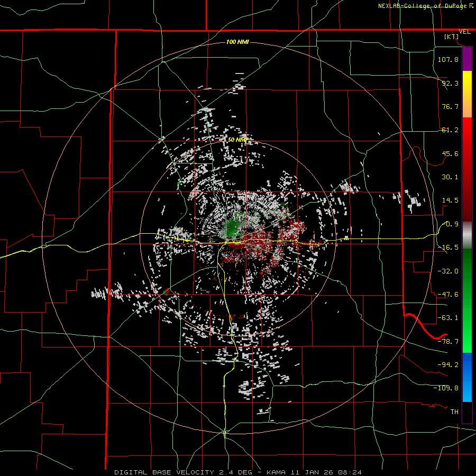
Task: Click the -0.9 legend value
Action: [x=451, y=224]
